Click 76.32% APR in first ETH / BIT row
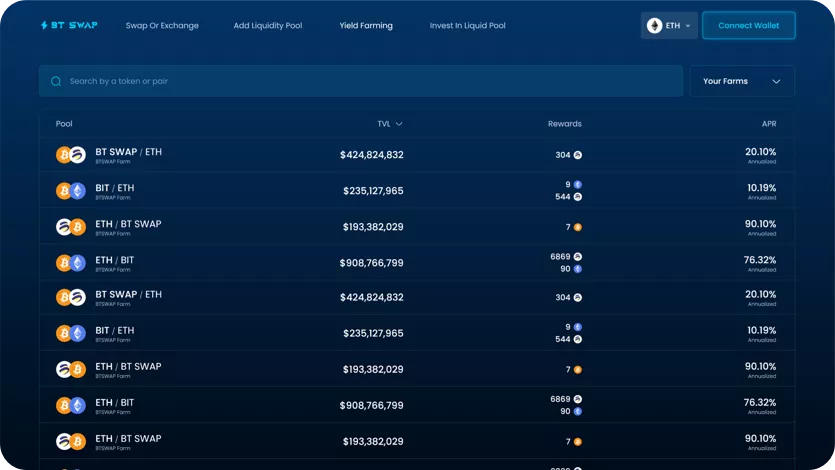835x470 pixels. click(x=760, y=260)
